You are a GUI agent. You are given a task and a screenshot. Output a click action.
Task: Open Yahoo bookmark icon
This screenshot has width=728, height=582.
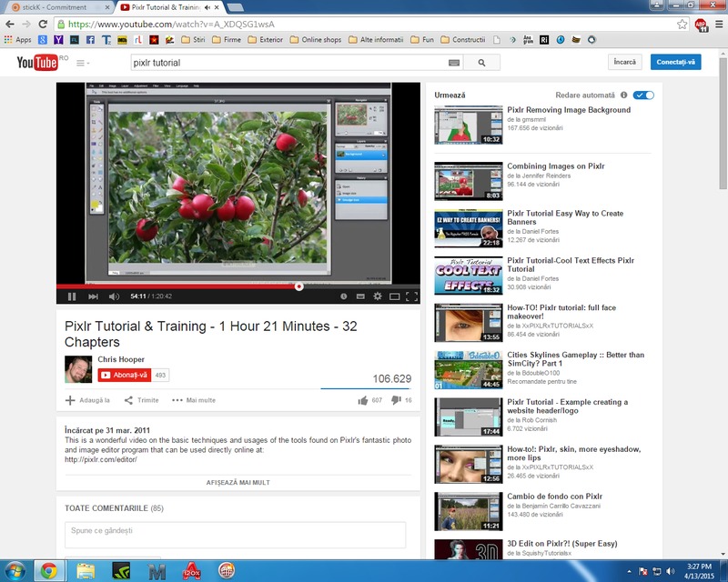click(58, 40)
